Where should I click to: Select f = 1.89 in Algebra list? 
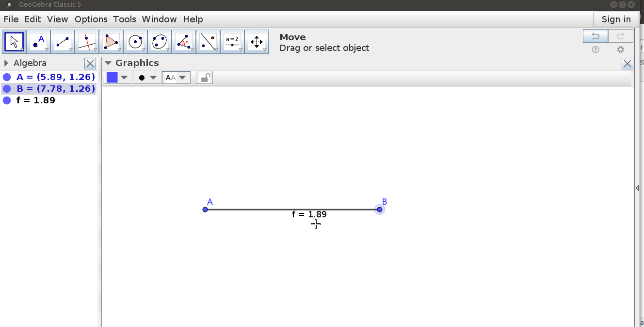point(36,100)
